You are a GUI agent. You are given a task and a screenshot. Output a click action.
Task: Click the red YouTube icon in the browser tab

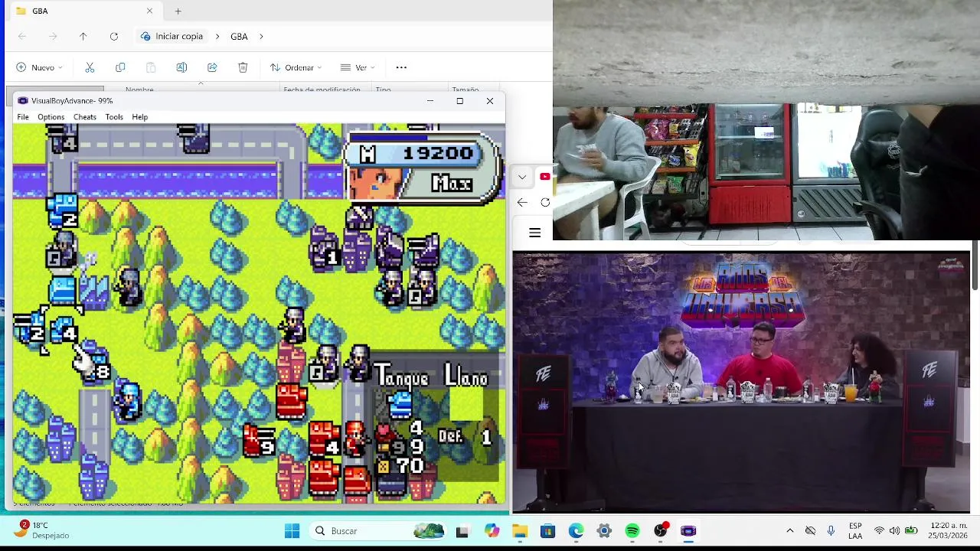(544, 177)
